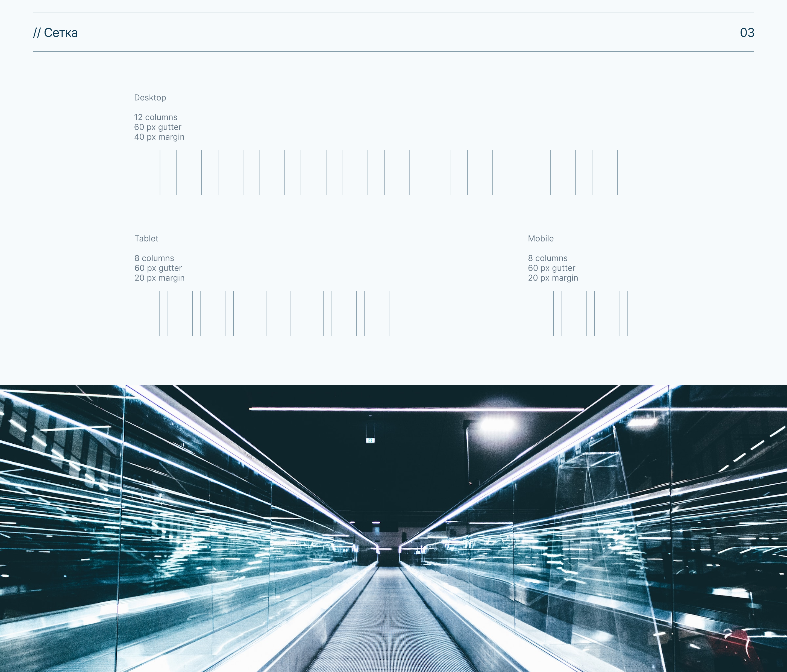
Task: Click the '12 columns' text line
Action: (x=156, y=117)
